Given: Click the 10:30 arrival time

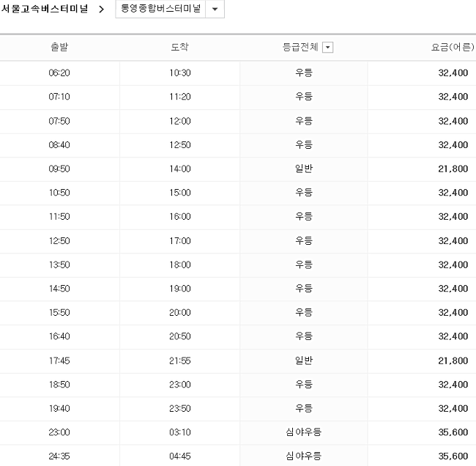Looking at the screenshot, I should 180,73.
